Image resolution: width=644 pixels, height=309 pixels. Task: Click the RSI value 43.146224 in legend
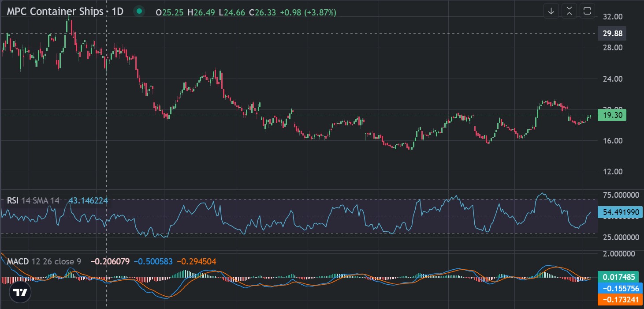[88, 201]
